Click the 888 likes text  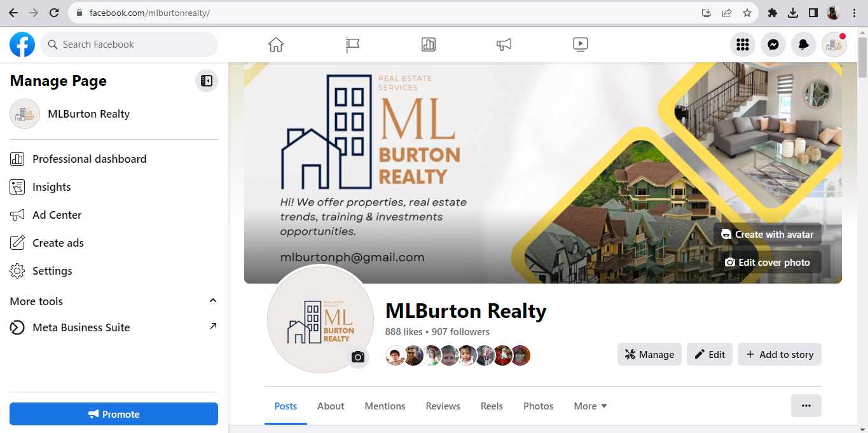(404, 332)
